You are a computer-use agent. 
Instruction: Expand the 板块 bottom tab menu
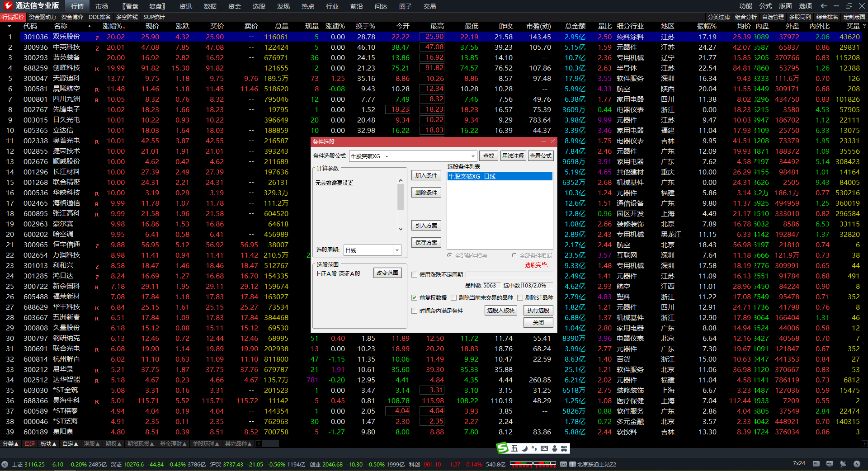point(48,444)
